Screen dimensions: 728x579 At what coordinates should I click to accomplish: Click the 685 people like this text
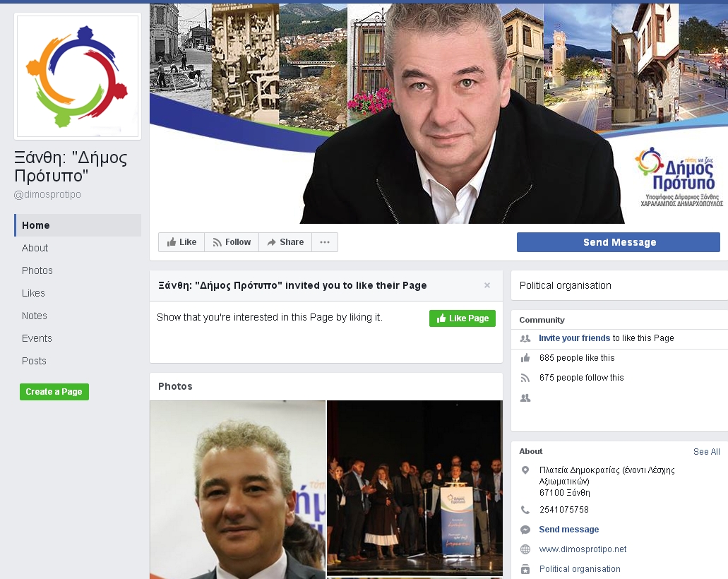(x=577, y=358)
